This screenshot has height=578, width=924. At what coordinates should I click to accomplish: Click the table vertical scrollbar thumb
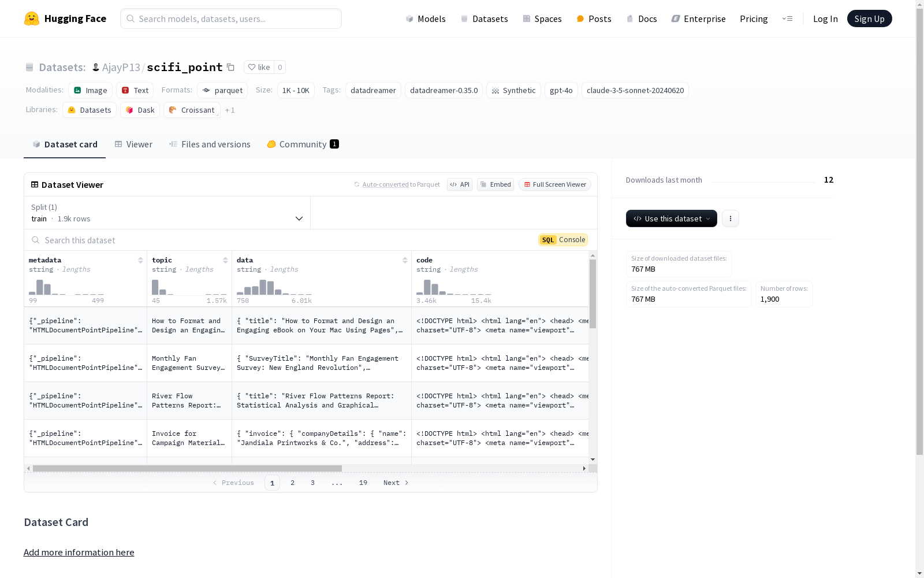593,294
